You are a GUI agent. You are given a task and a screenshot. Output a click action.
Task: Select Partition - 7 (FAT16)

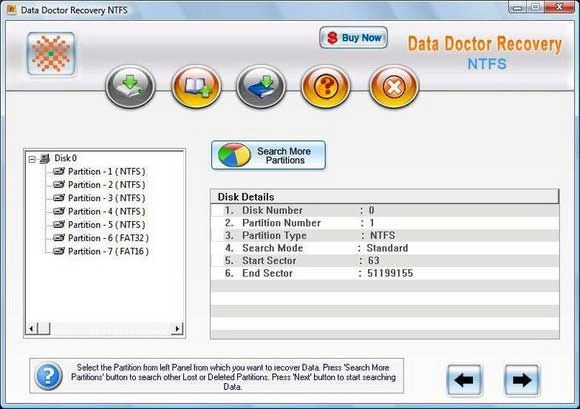(109, 251)
